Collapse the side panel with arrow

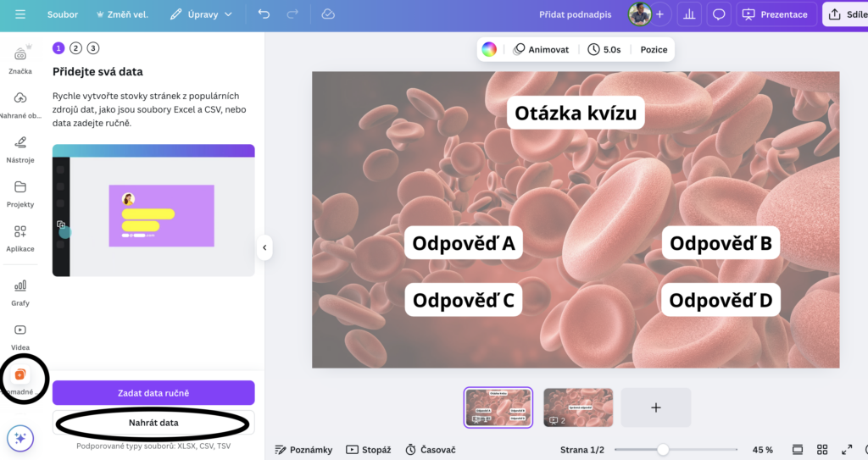[x=264, y=247]
